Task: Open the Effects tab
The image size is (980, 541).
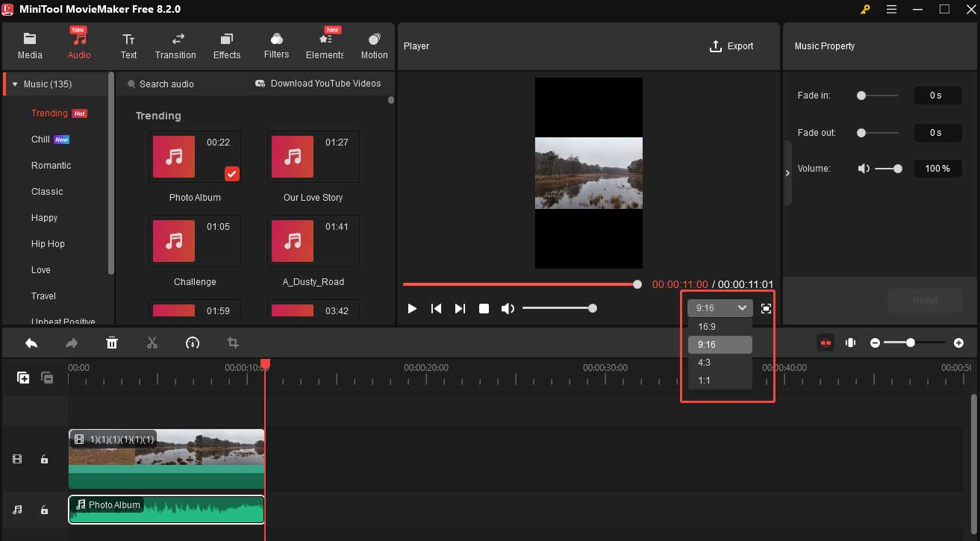Action: tap(227, 46)
